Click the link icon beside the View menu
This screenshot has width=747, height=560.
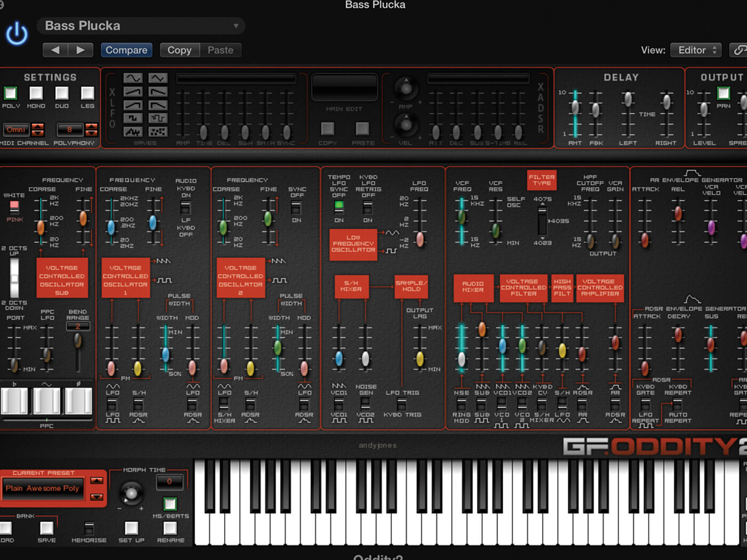pos(739,50)
